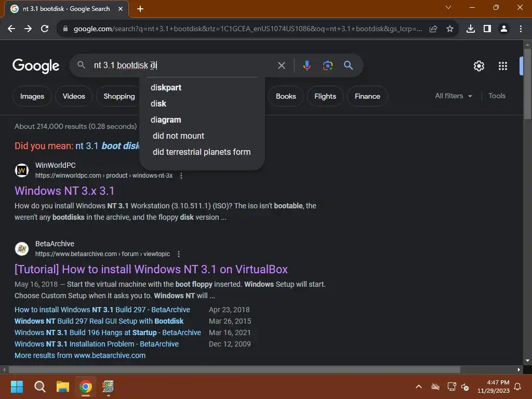Show hidden tray icons chevron
Screen dimensions: 532x399
[x=419, y=387]
